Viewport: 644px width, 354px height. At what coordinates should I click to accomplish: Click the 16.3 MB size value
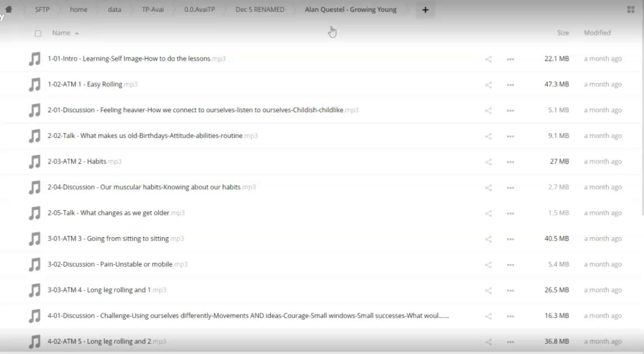pyautogui.click(x=557, y=316)
